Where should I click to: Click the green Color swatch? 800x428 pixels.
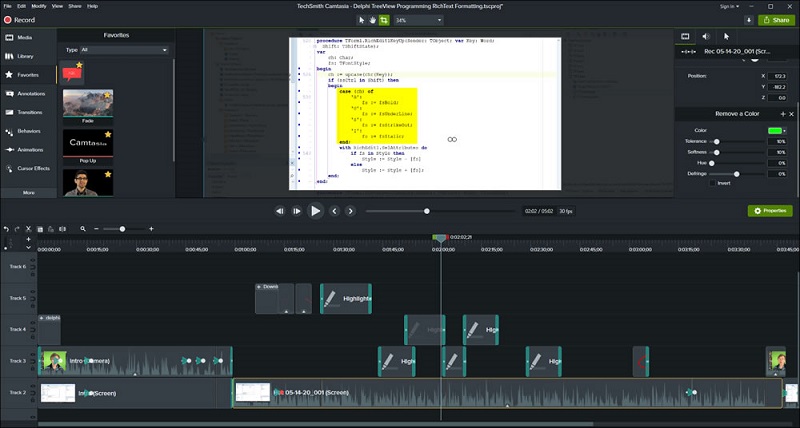coord(774,131)
